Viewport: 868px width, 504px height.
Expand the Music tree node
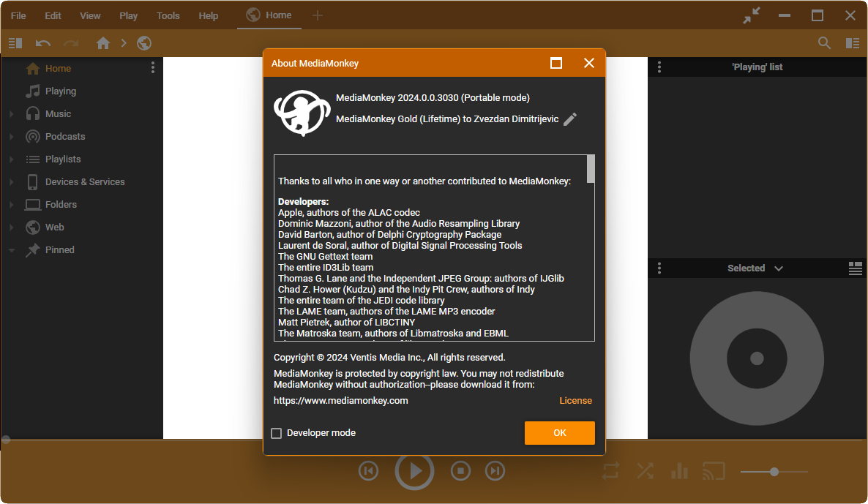[12, 114]
